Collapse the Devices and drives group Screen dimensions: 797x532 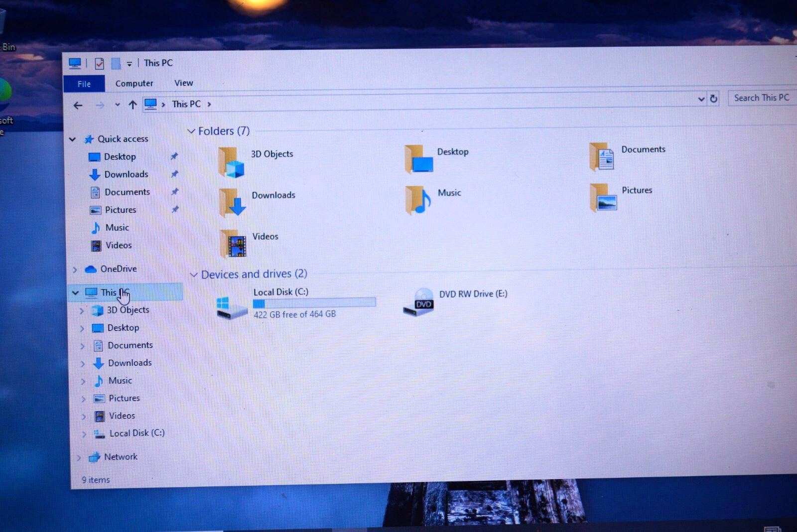[194, 275]
